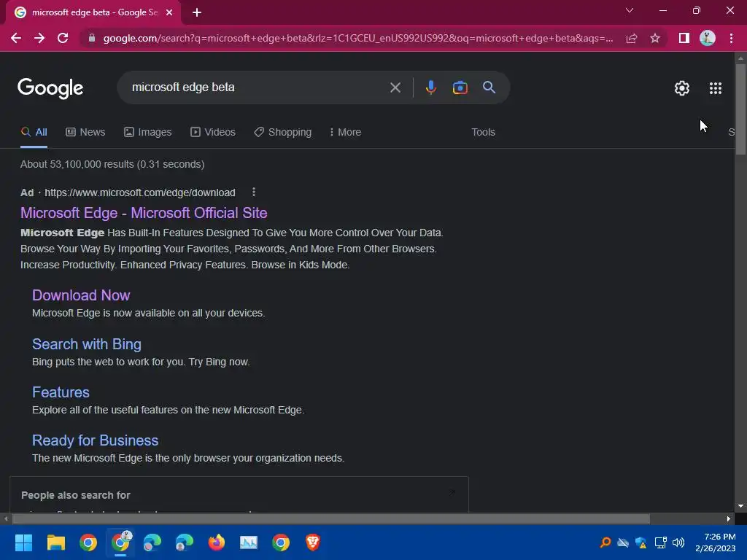Switch to the Shopping tab
Viewport: 747px width, 560px height.
(282, 132)
